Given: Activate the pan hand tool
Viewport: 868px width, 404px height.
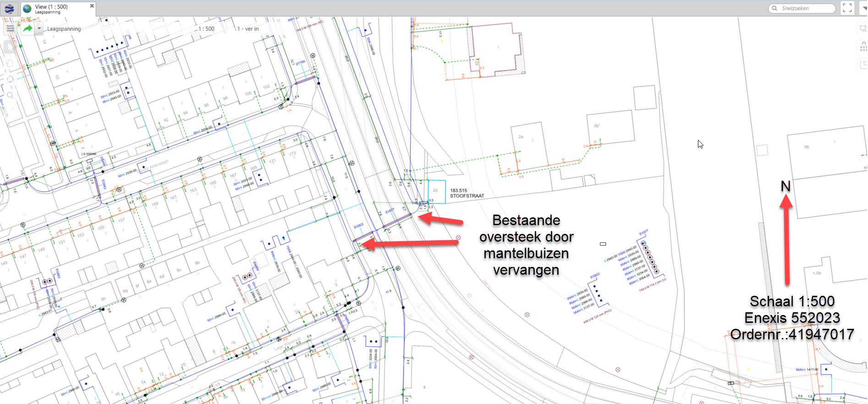Looking at the screenshot, I should pyautogui.click(x=10, y=63).
